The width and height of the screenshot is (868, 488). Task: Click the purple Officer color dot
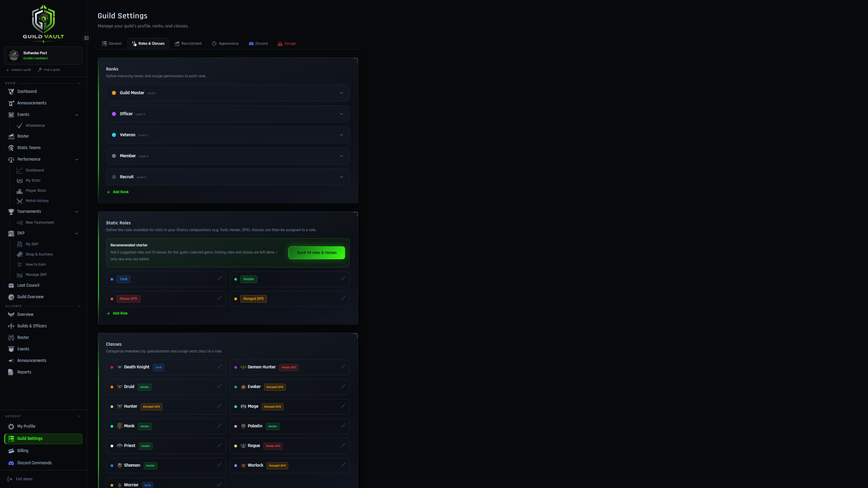[x=114, y=114]
